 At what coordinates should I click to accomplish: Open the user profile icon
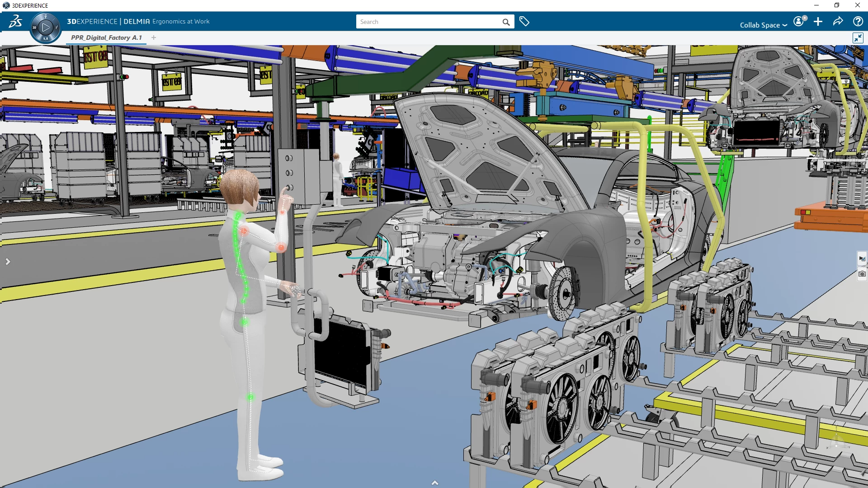(x=799, y=21)
